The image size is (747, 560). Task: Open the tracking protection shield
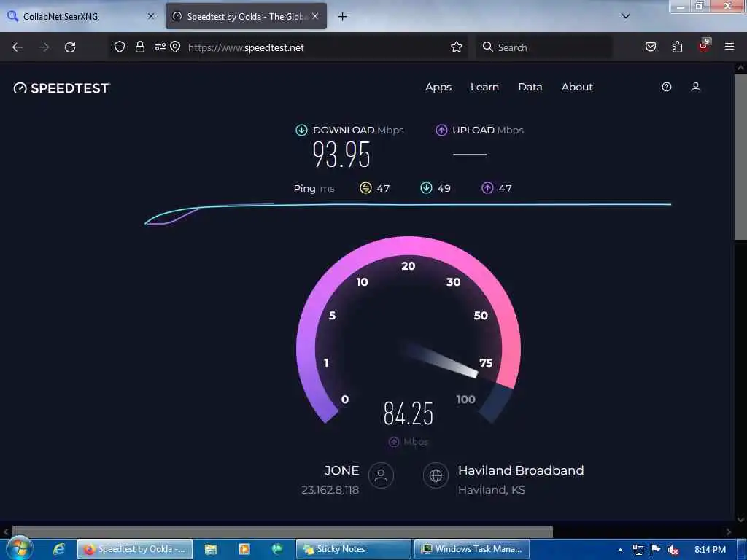[120, 47]
